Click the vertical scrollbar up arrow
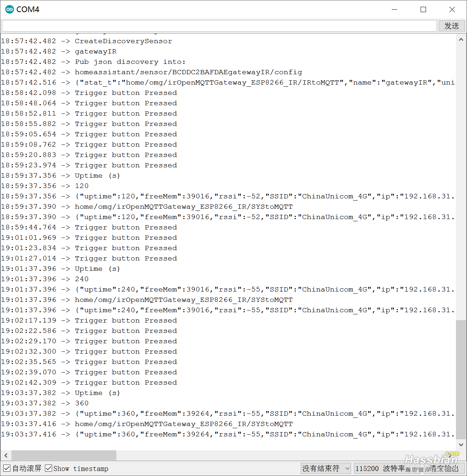467x476 pixels. click(x=461, y=40)
